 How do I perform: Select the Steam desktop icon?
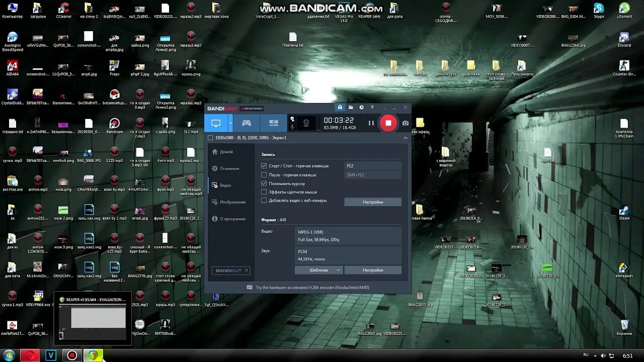click(624, 213)
